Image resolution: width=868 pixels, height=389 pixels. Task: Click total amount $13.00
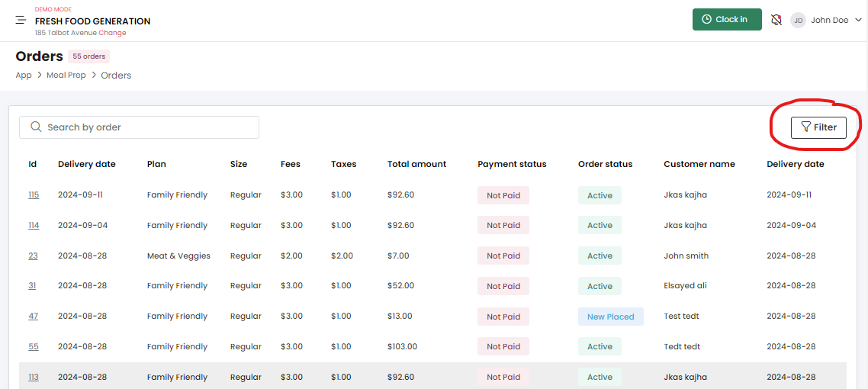[x=400, y=316]
